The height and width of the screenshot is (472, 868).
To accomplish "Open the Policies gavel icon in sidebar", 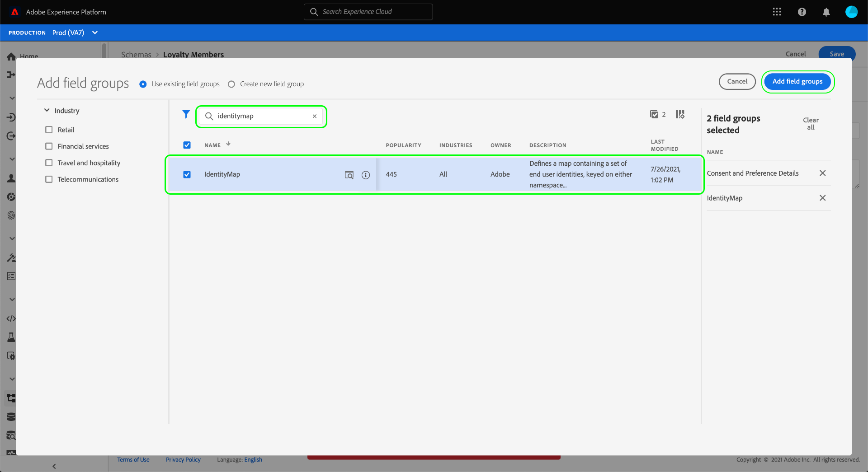I will pyautogui.click(x=11, y=257).
